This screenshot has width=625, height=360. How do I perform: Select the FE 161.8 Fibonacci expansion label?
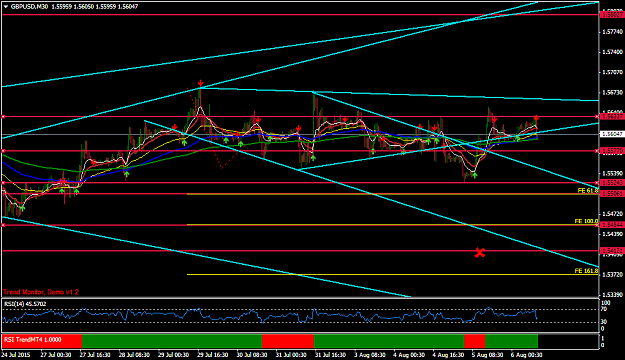(x=586, y=271)
